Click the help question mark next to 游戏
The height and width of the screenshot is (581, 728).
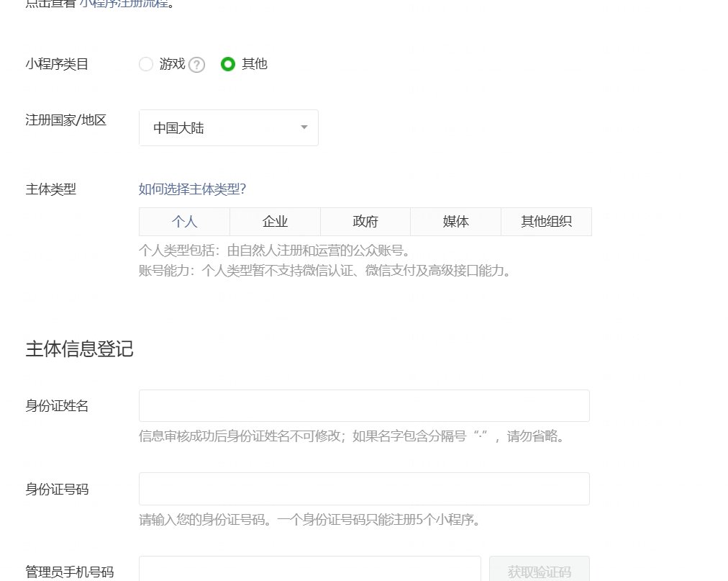[197, 65]
